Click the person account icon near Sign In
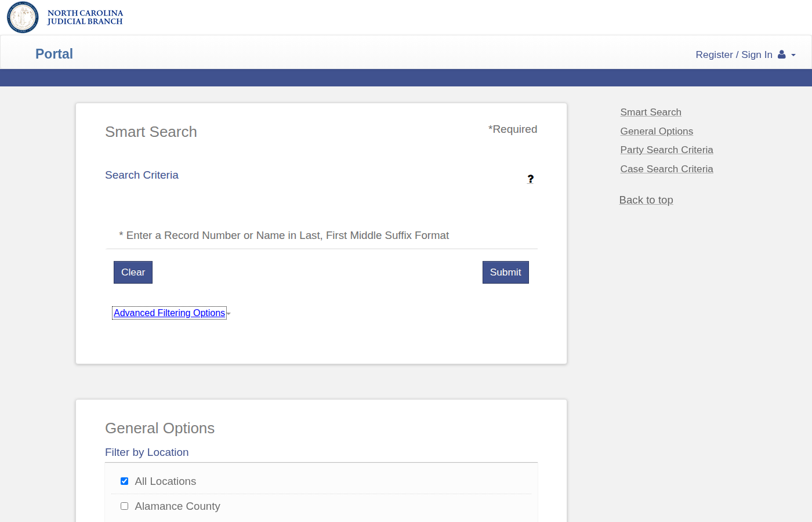 [x=783, y=54]
